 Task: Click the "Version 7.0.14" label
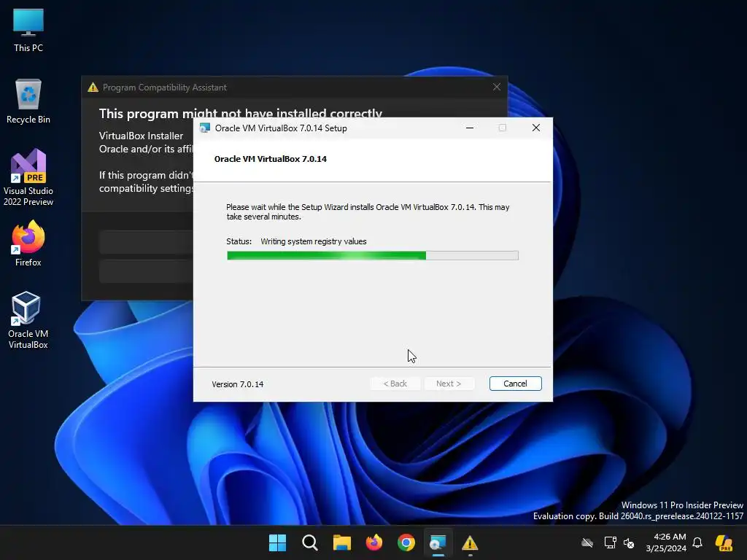(238, 384)
